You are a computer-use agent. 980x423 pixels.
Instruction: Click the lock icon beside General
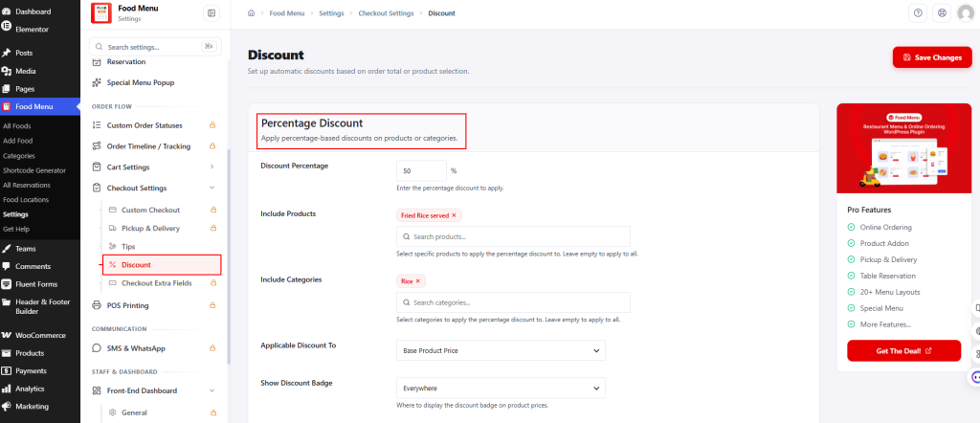click(x=212, y=412)
